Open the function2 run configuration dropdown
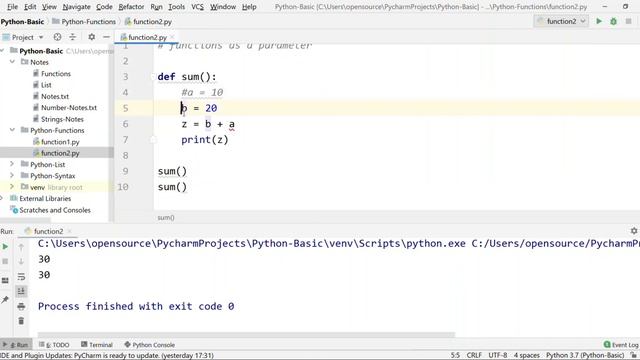This screenshot has width=640, height=360. click(x=561, y=21)
